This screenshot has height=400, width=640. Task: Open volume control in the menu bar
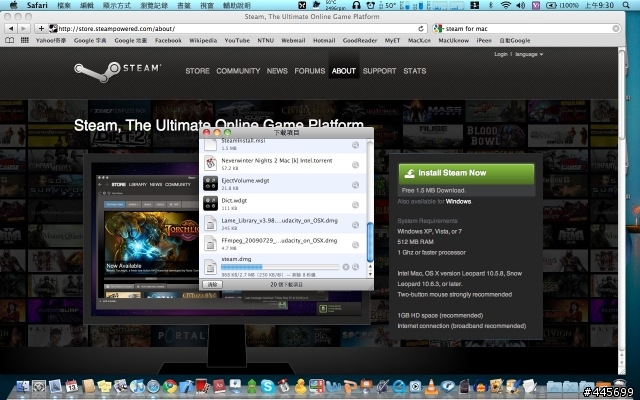[520, 5]
